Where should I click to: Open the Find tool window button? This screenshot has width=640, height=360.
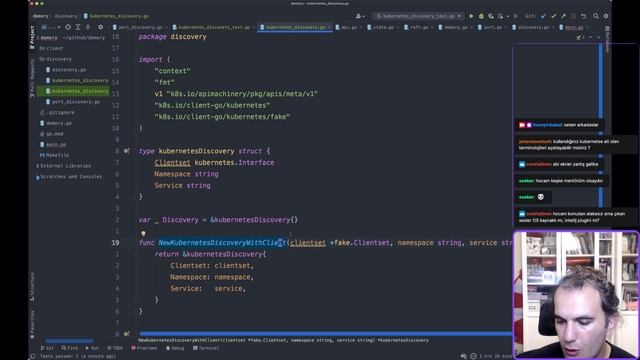70,348
